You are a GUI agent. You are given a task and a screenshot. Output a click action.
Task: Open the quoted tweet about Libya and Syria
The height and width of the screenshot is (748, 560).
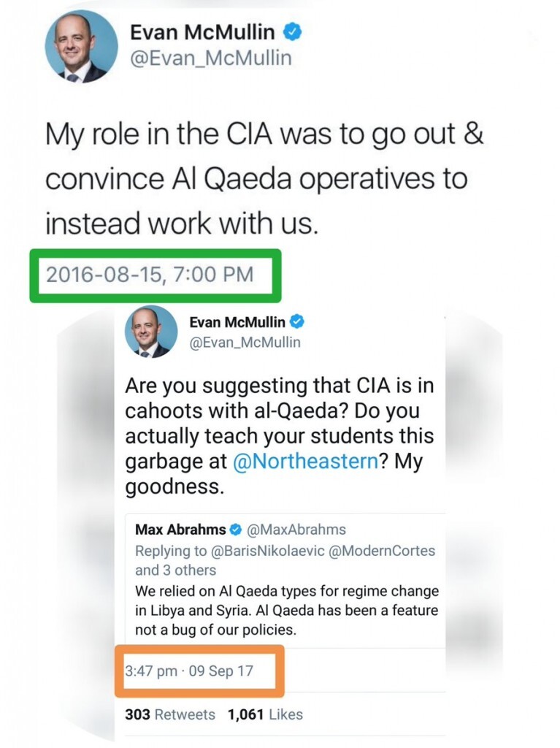(x=287, y=610)
